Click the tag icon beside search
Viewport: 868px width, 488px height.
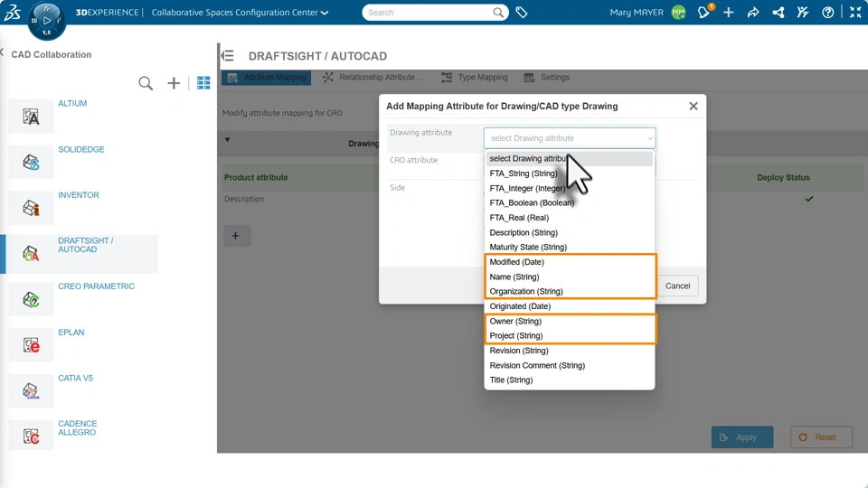tap(522, 13)
